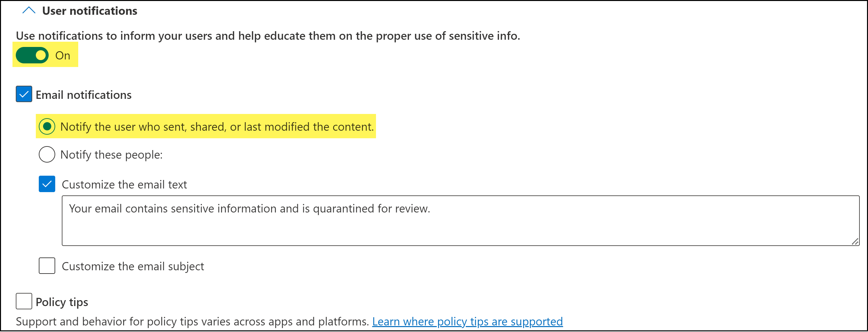Click the Notify these people label text
868x332 pixels.
111,155
